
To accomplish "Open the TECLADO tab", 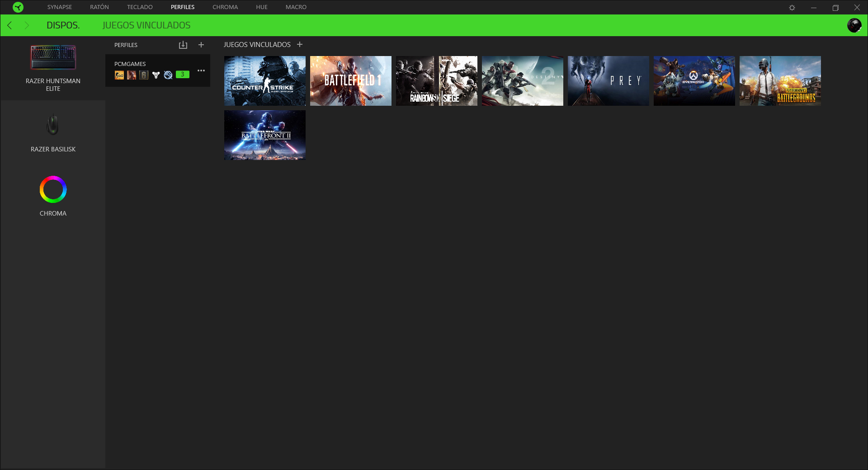I will (140, 7).
